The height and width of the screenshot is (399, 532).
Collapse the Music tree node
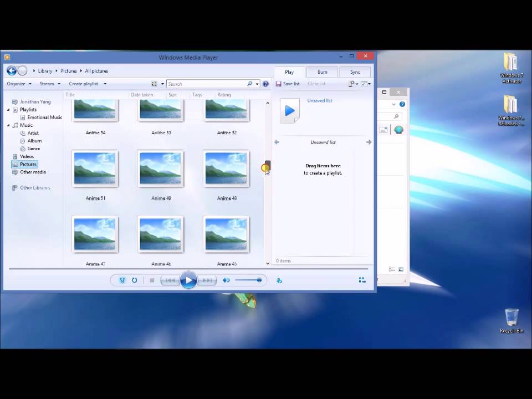(x=8, y=125)
